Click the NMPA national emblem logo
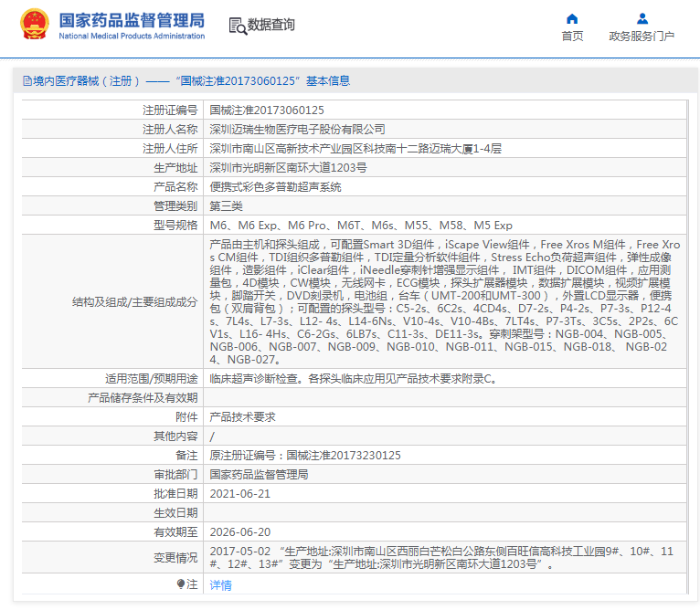This screenshot has height=610, width=700. [36, 25]
